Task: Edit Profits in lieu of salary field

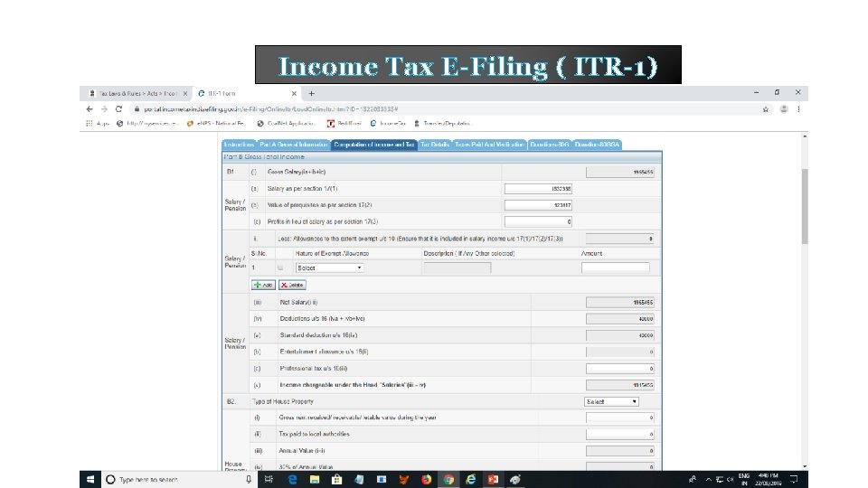Action: pyautogui.click(x=538, y=222)
